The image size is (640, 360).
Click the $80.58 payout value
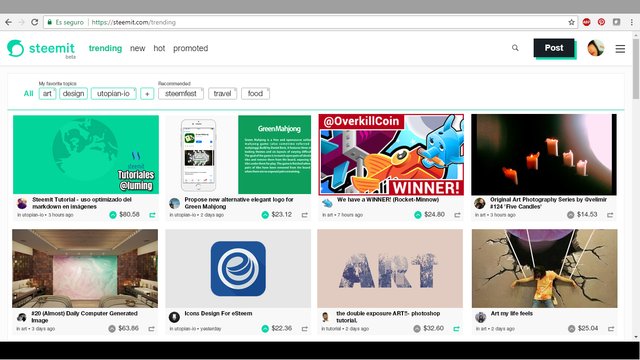click(x=129, y=214)
